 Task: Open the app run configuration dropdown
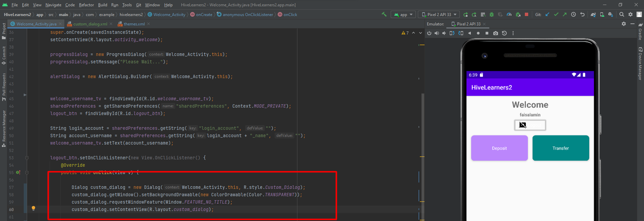[x=403, y=15]
